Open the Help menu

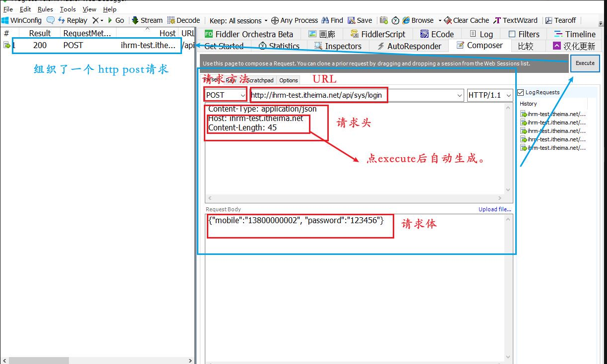110,9
